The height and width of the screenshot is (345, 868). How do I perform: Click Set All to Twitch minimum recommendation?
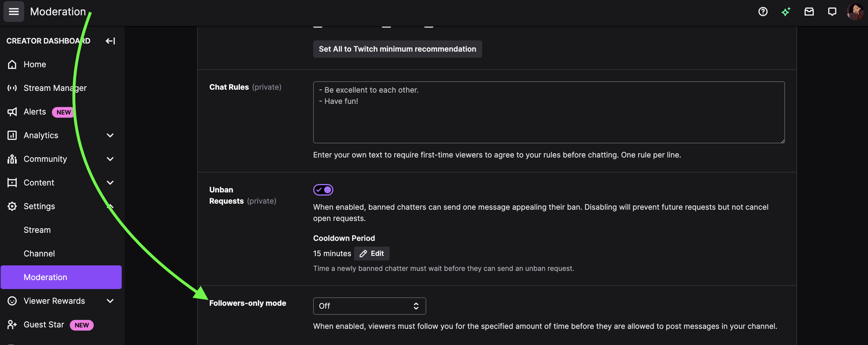[397, 49]
